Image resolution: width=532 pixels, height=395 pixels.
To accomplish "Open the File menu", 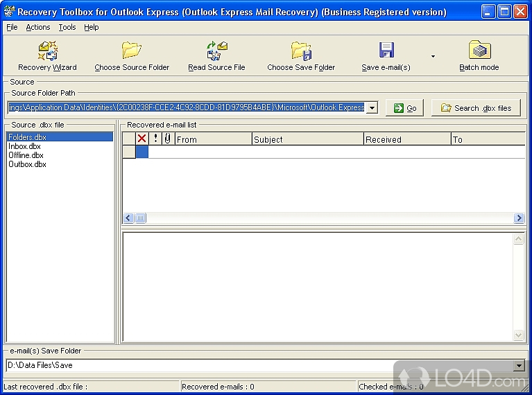I will [x=12, y=27].
